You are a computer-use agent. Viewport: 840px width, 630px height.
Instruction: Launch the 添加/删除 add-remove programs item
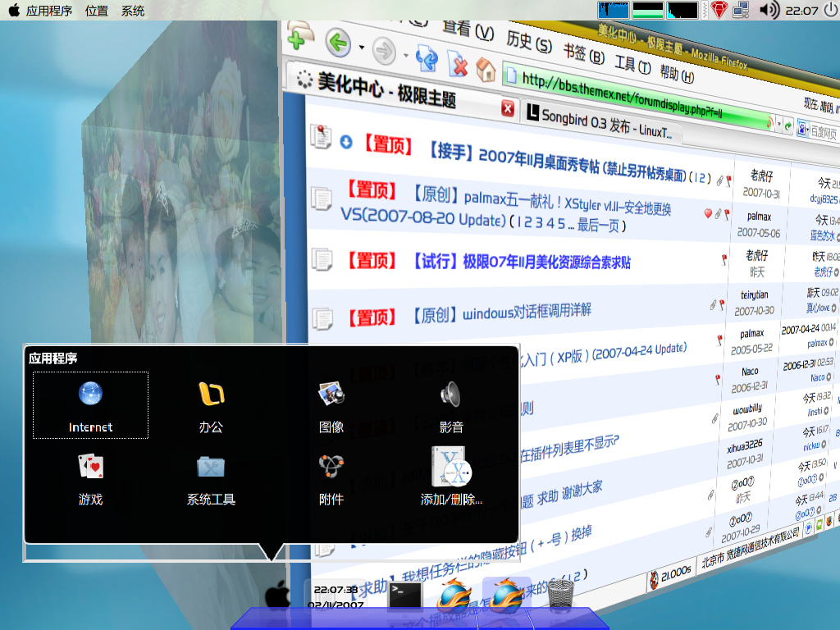(451, 477)
